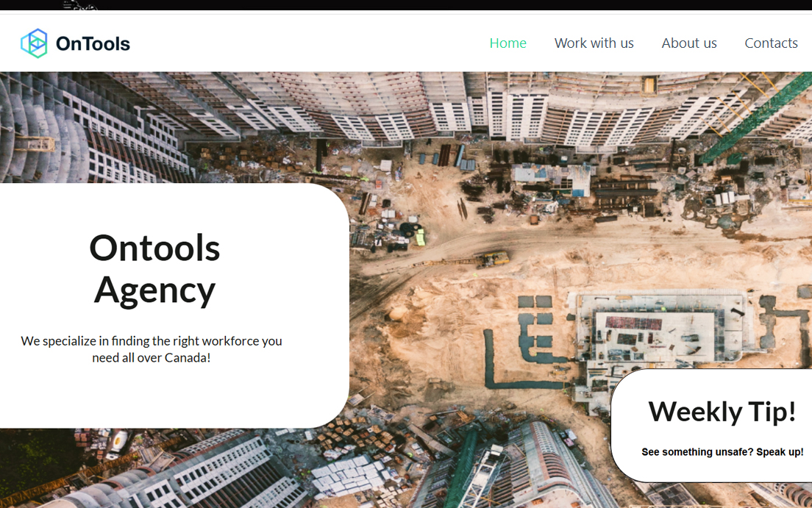
Task: Open the About us page
Action: [x=688, y=43]
